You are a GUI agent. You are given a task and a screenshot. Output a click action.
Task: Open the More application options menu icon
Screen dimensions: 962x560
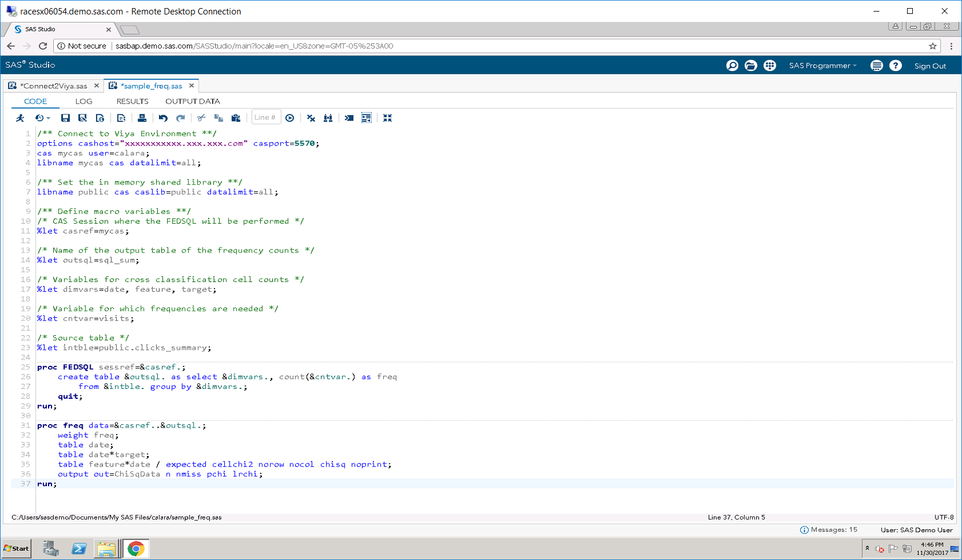pos(876,66)
